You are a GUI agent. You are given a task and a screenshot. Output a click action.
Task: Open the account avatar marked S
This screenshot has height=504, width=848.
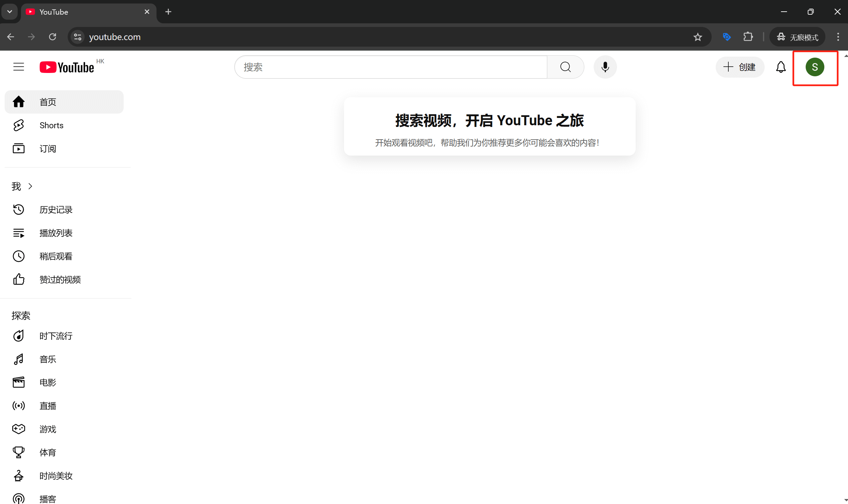[815, 67]
